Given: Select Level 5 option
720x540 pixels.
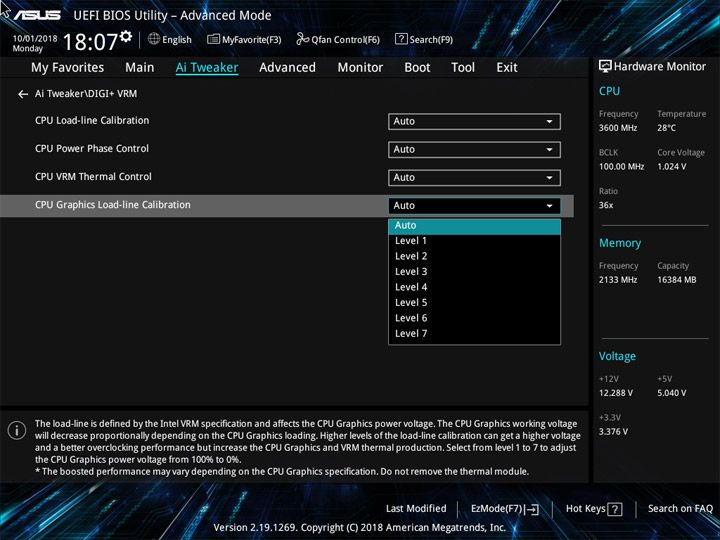Looking at the screenshot, I should click(x=474, y=303).
